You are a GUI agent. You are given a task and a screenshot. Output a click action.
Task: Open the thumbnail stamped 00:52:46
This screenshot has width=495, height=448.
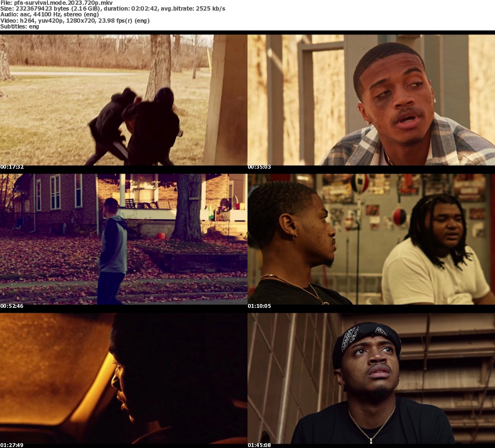(123, 239)
